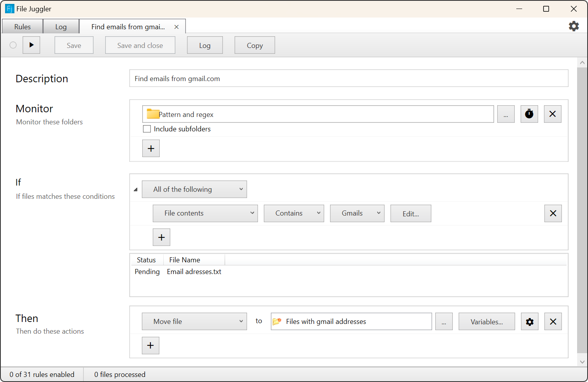Click Save and close
The image size is (588, 382).
[140, 45]
